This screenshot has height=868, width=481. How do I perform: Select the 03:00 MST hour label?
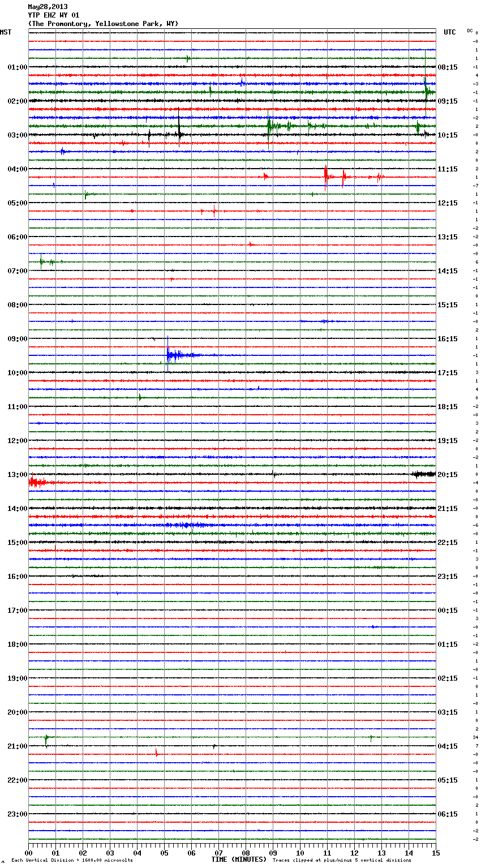point(18,135)
